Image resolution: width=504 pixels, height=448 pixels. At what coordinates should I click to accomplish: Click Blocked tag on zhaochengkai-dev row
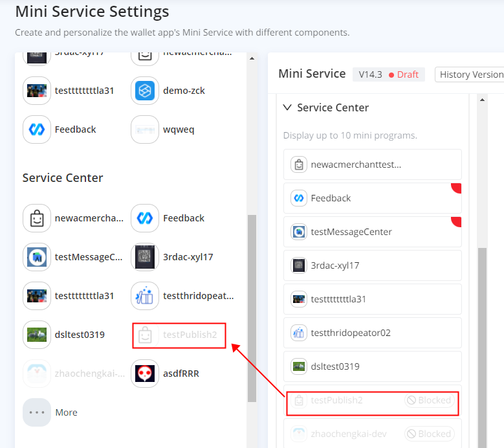pyautogui.click(x=429, y=434)
